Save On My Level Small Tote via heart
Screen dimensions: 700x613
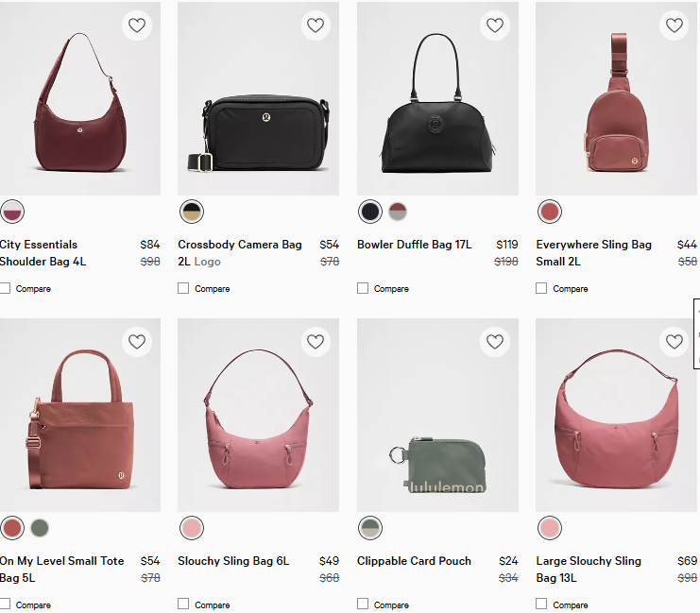[137, 342]
